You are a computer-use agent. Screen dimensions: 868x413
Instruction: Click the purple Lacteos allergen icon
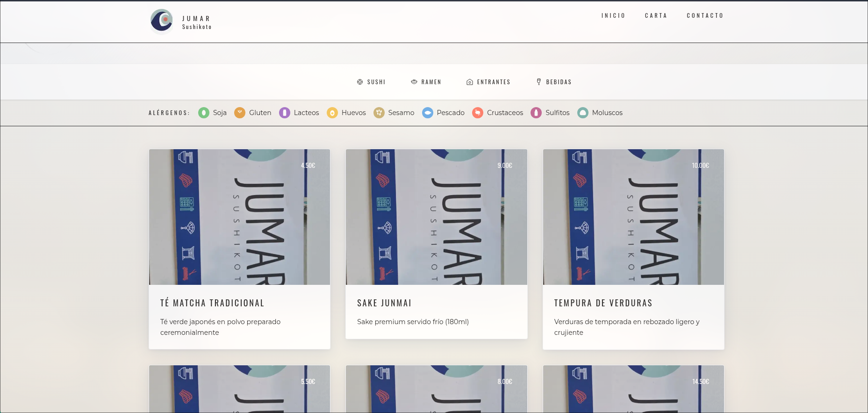point(285,113)
